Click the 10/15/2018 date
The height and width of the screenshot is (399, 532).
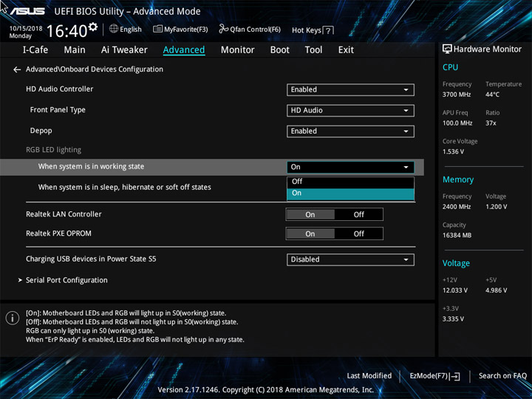26,29
